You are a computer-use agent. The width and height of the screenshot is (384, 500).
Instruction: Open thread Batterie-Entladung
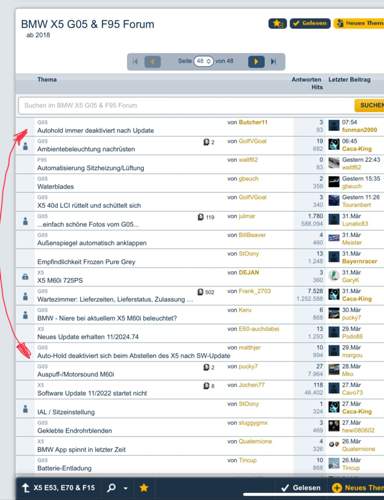[x=64, y=468]
